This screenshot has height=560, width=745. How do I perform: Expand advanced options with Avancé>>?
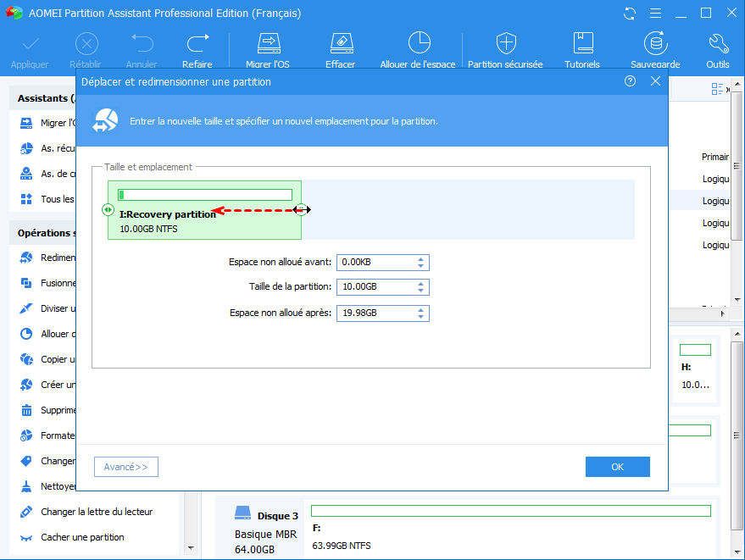[x=126, y=467]
